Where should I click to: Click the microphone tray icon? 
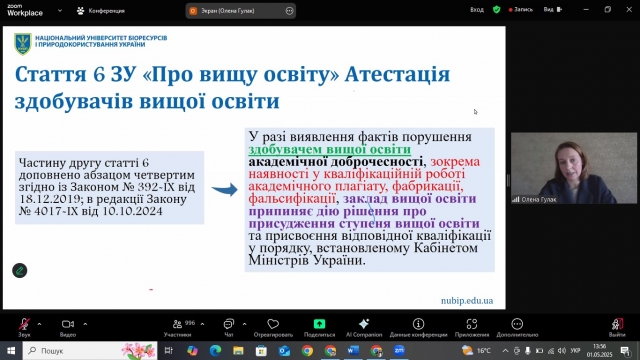pyautogui.click(x=528, y=351)
